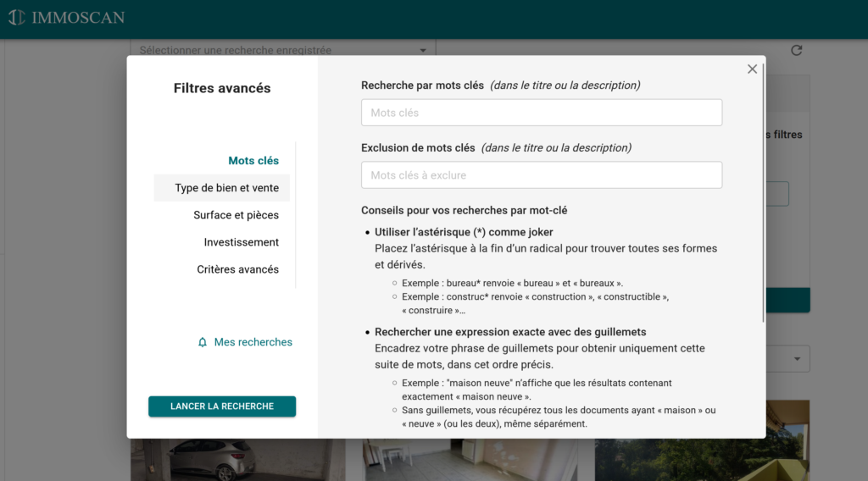The image size is (868, 481).
Task: Open the empty room listing thumbnail
Action: coord(470,460)
